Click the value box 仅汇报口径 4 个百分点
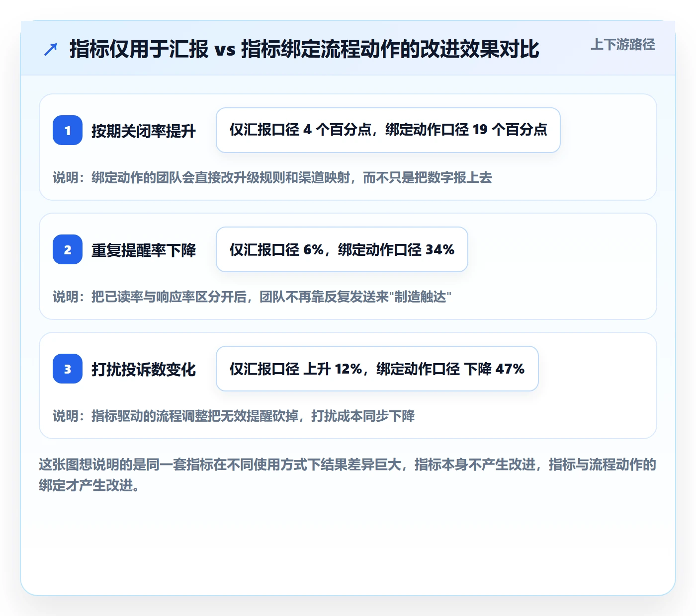 (x=388, y=130)
